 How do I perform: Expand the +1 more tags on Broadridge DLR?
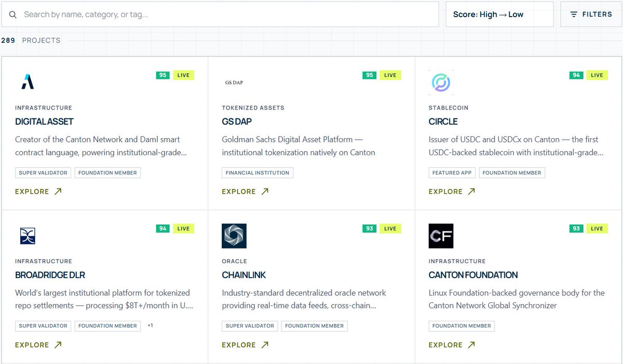tap(150, 326)
